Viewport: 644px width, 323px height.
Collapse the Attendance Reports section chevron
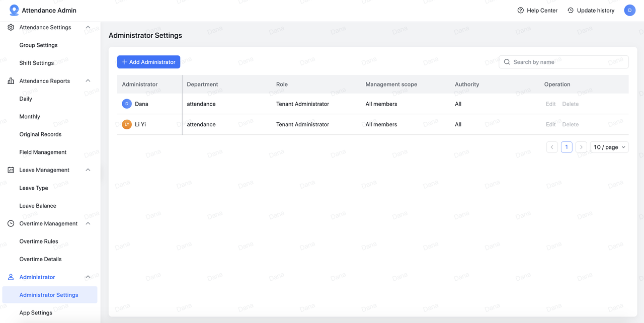(88, 81)
